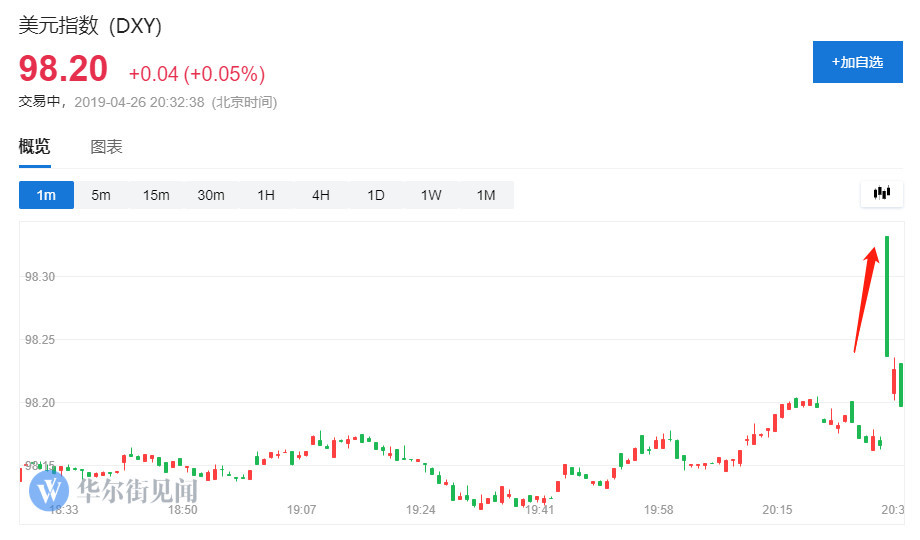Open the 图表 tab
This screenshot has height=540, width=920.
(106, 147)
